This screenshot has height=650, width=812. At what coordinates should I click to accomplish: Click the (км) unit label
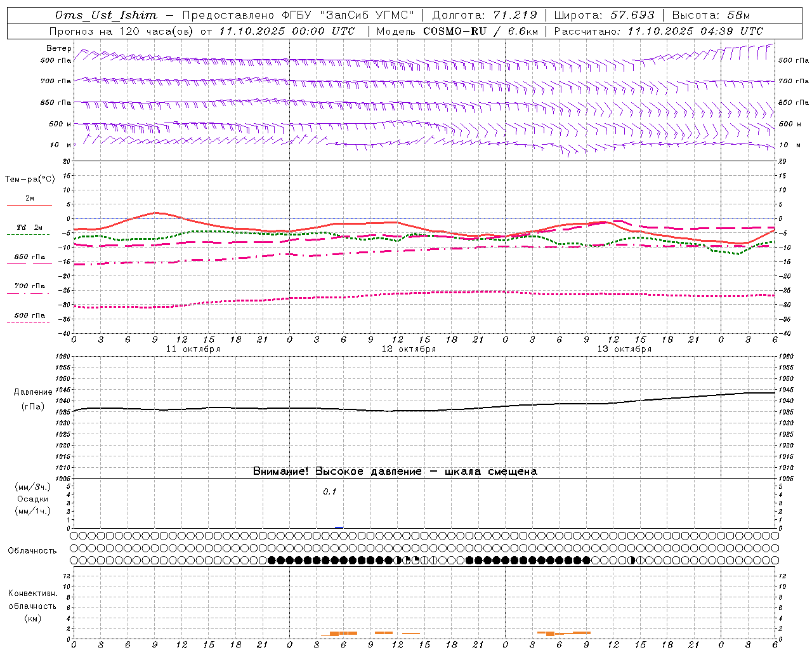[x=32, y=618]
